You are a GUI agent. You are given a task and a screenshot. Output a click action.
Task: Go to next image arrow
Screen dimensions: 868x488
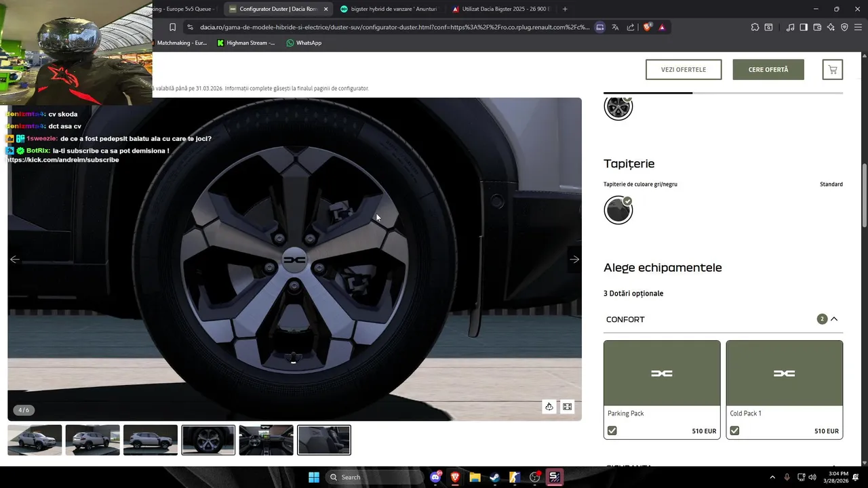[574, 260]
